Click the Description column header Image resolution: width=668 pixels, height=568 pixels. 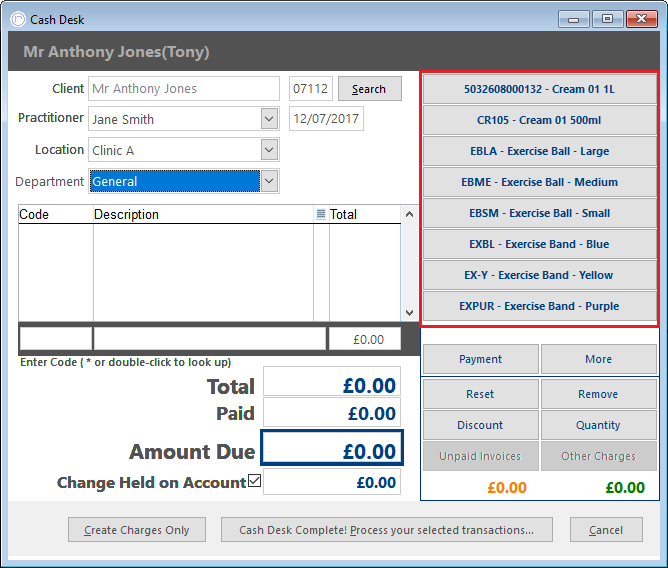coord(204,214)
